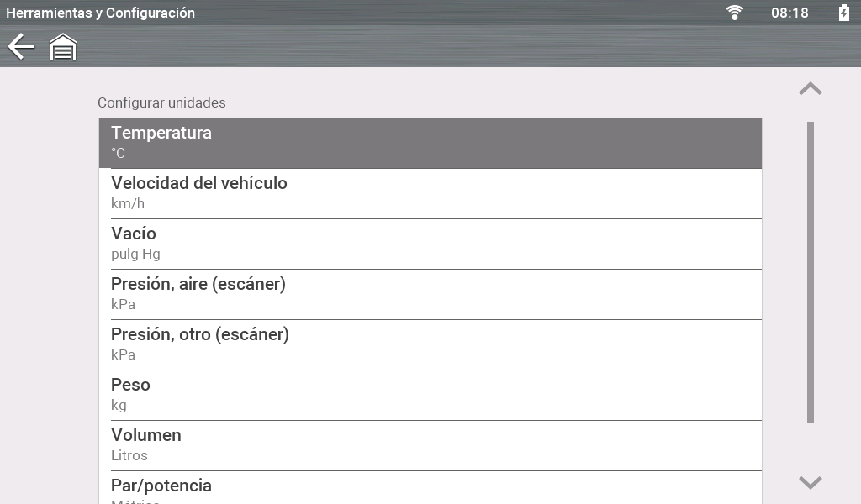The height and width of the screenshot is (504, 861).
Task: Select the Par/potencia list entry
Action: point(430,488)
